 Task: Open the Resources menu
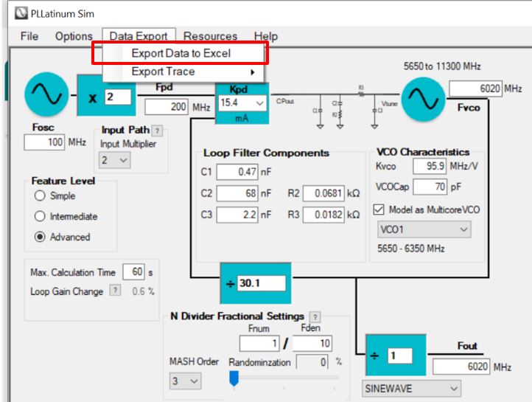pos(210,35)
